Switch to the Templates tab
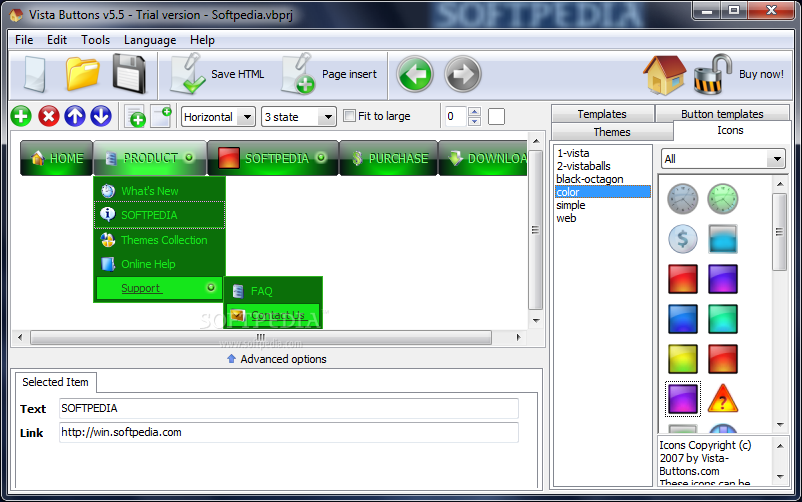Viewport: 802px width, 502px height. click(602, 114)
